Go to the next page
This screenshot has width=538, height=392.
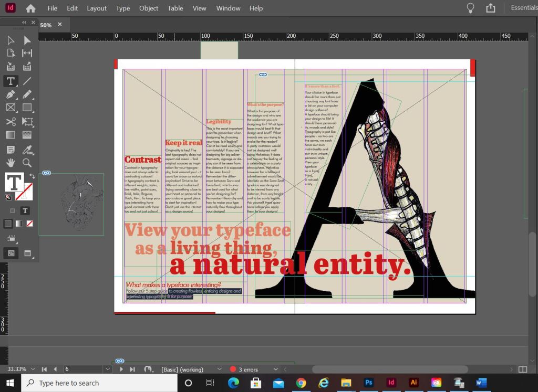point(121,369)
